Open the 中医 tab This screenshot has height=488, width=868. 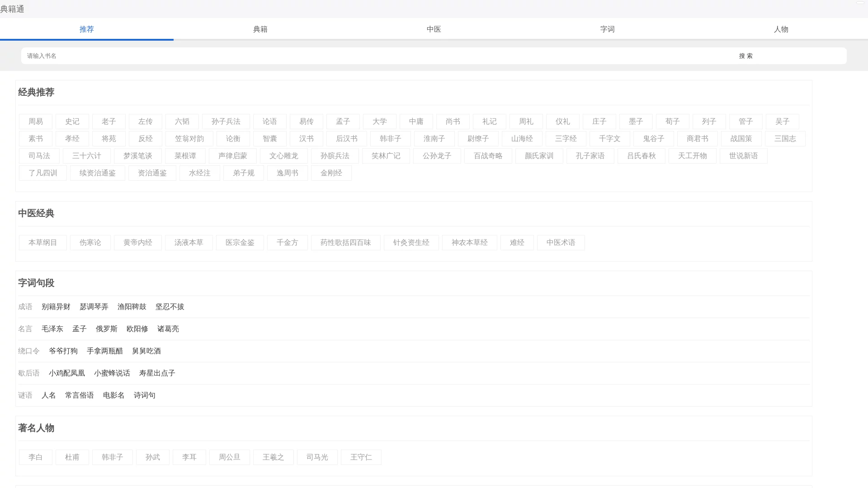(x=434, y=29)
